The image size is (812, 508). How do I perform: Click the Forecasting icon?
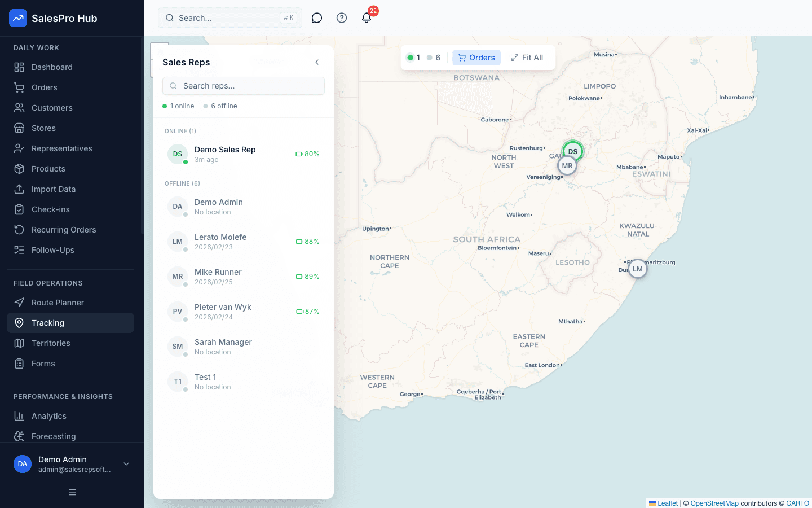19,436
